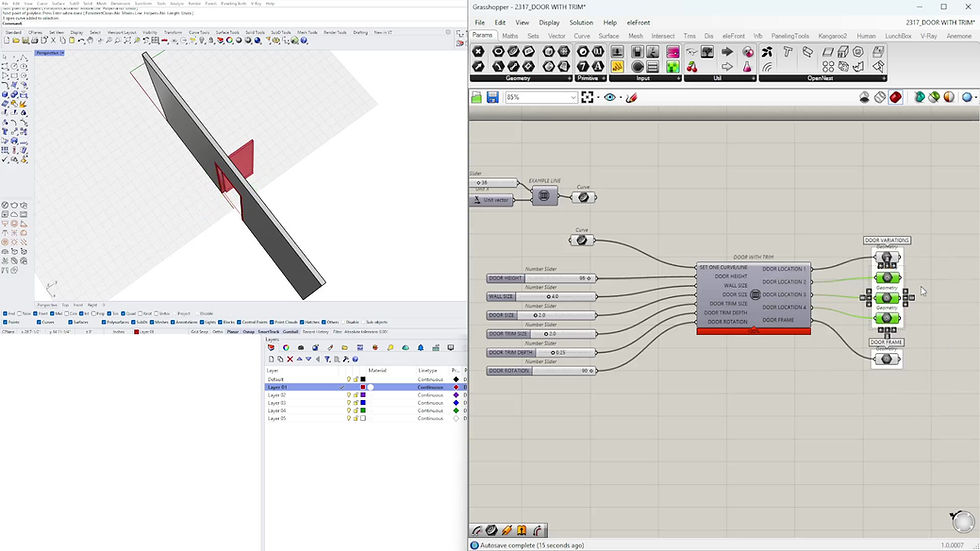The height and width of the screenshot is (551, 980).
Task: Expand the OpenNest panel plus button
Action: 884,78
